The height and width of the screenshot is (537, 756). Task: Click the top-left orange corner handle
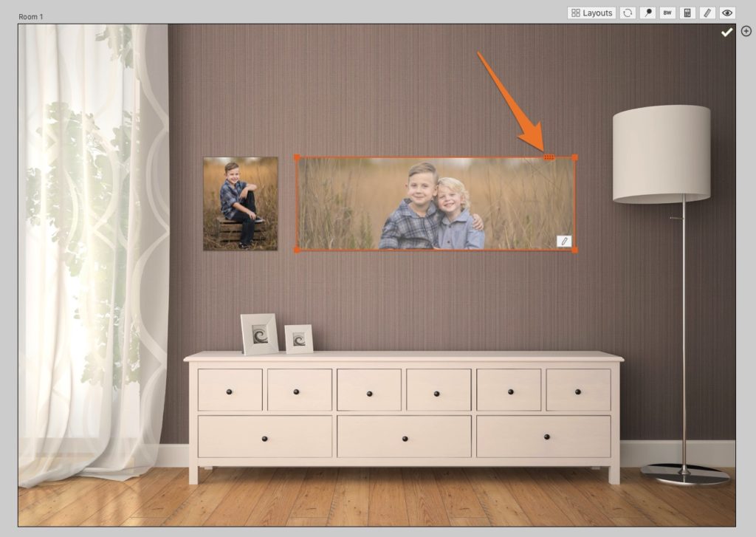pyautogui.click(x=297, y=158)
